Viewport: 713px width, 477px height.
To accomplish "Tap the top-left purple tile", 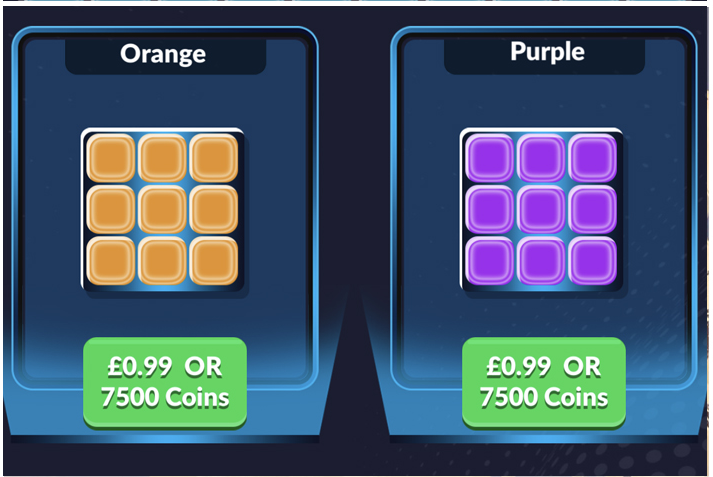I will [490, 158].
